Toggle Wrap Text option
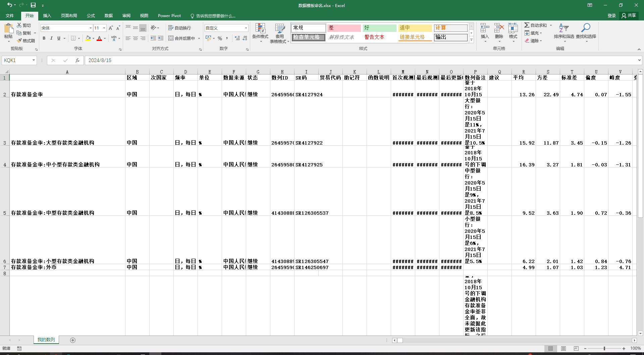This screenshot has height=355, width=644. coord(179,28)
